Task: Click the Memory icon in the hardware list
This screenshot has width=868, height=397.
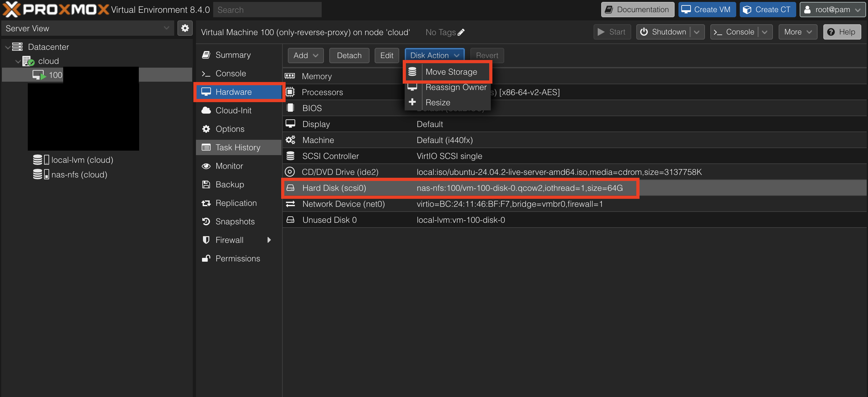Action: (x=290, y=76)
